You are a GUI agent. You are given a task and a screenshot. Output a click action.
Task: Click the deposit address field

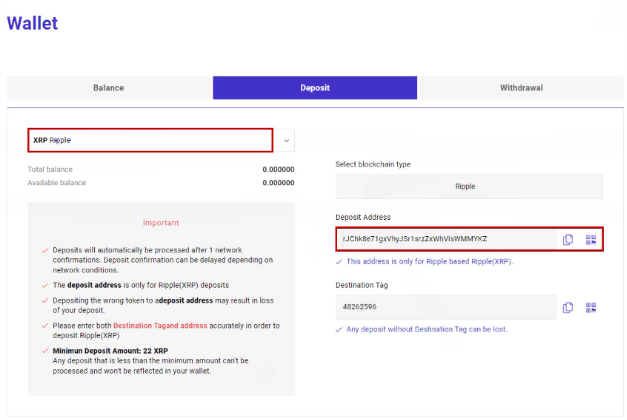pyautogui.click(x=446, y=239)
